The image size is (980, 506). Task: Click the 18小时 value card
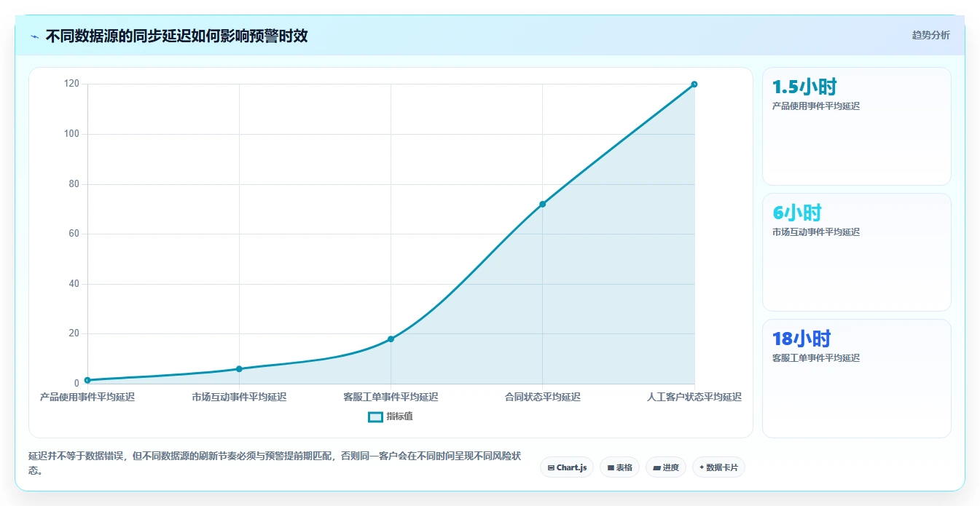point(857,379)
